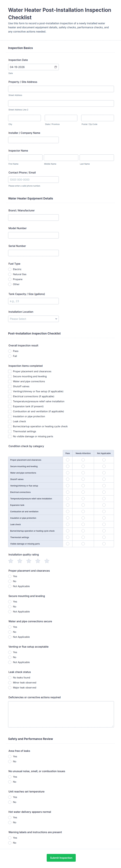
Task: Click the Tank Capacity input field
Action: pos(33,301)
